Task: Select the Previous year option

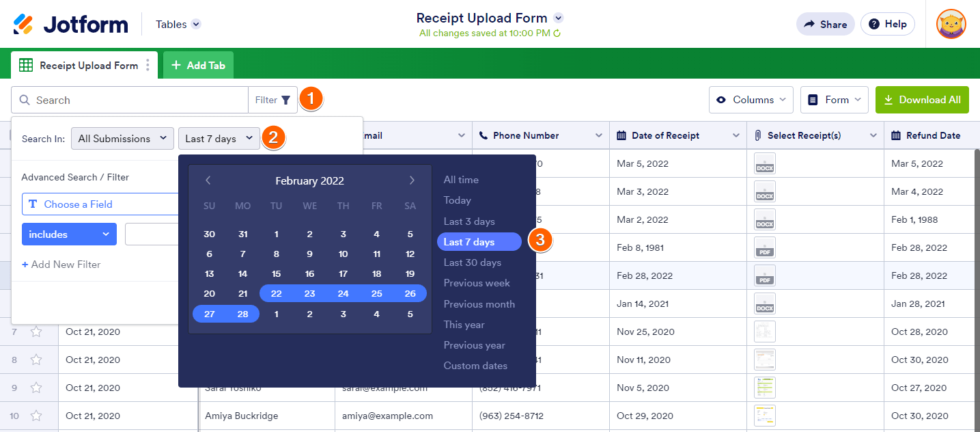Action: coord(475,345)
